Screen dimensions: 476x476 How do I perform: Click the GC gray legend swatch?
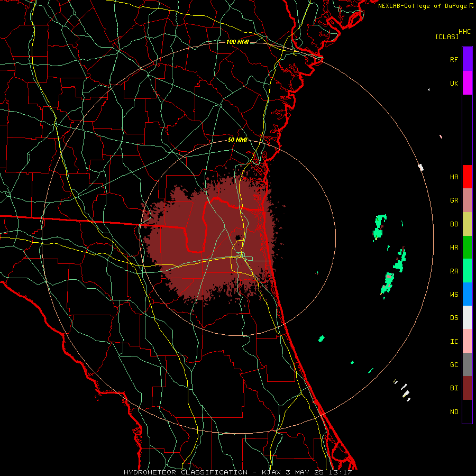coord(467,364)
